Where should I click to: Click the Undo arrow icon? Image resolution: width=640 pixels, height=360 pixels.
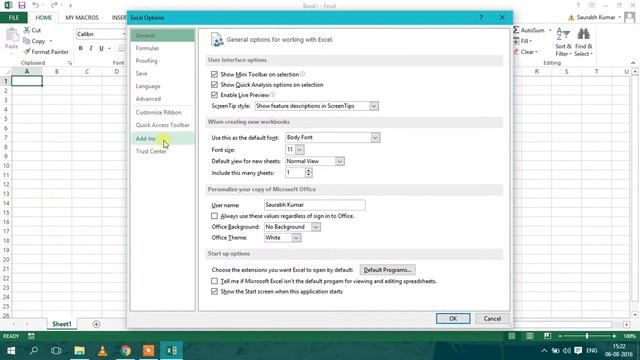[x=36, y=5]
